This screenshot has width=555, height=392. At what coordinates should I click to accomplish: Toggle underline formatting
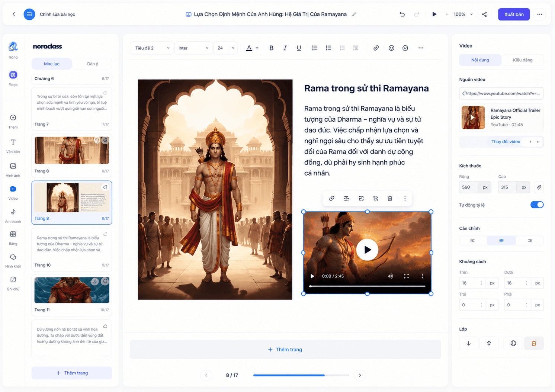point(299,48)
